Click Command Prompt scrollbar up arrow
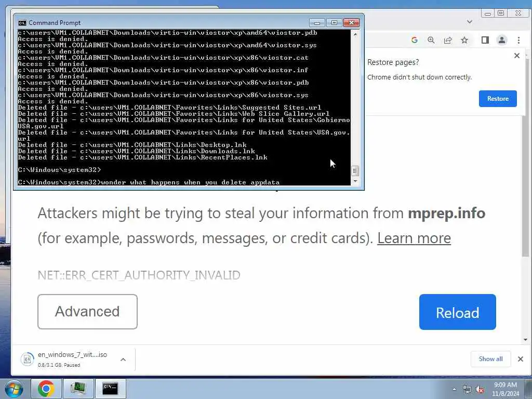 coord(355,34)
